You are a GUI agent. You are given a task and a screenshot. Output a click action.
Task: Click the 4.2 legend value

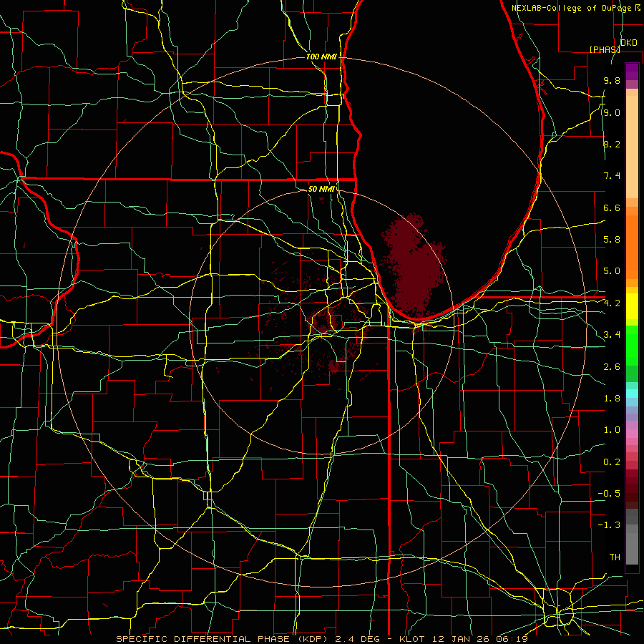(x=612, y=303)
